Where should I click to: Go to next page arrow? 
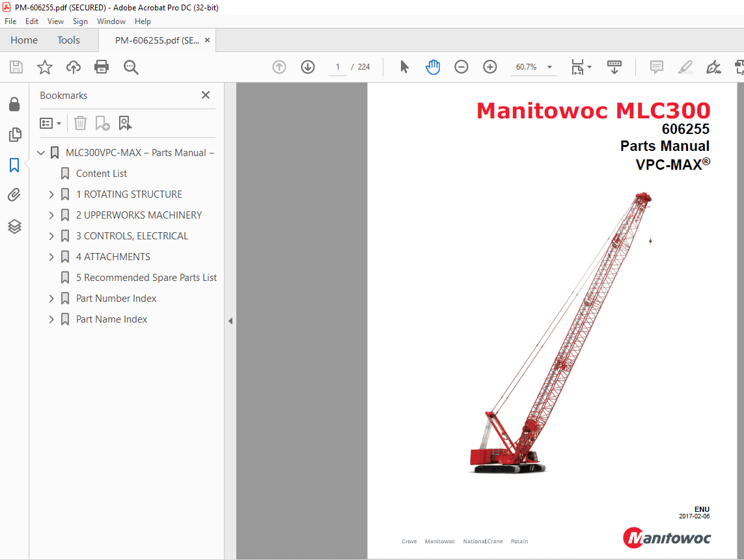click(x=308, y=67)
